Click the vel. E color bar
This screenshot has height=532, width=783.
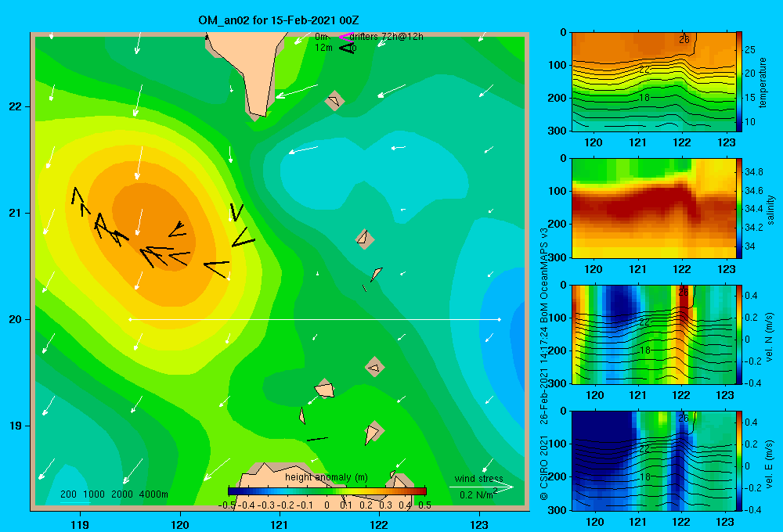pyautogui.click(x=739, y=461)
